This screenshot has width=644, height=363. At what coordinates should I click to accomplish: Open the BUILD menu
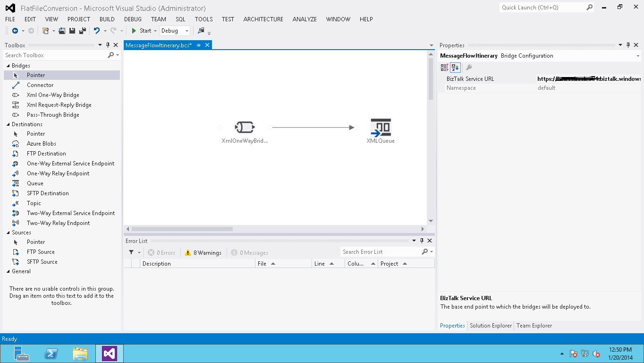[x=107, y=19]
